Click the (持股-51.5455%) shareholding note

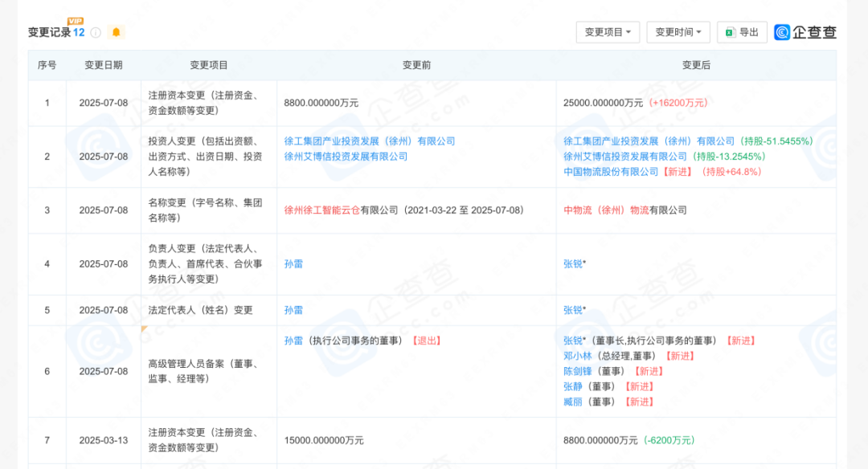[x=776, y=141]
